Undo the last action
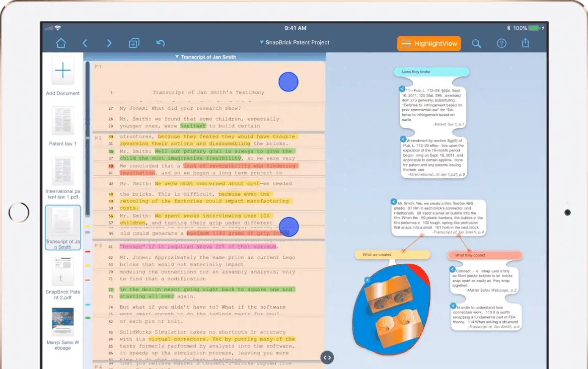The height and width of the screenshot is (369, 588). [x=160, y=43]
